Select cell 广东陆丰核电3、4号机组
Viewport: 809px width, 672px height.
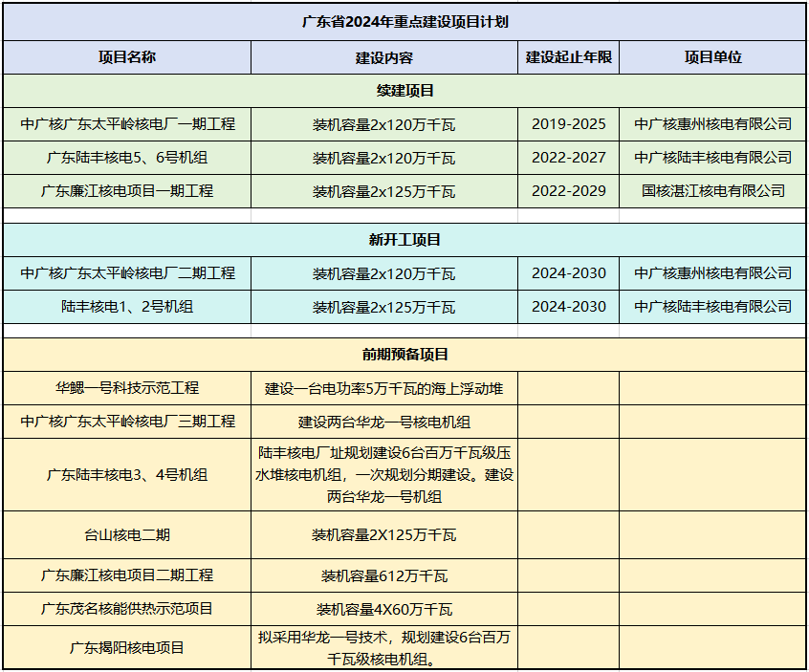[x=127, y=474]
